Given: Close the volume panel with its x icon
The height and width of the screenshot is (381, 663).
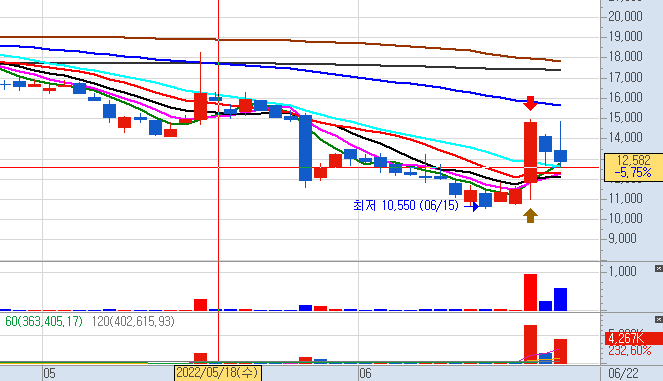Looking at the screenshot, I should click(658, 269).
